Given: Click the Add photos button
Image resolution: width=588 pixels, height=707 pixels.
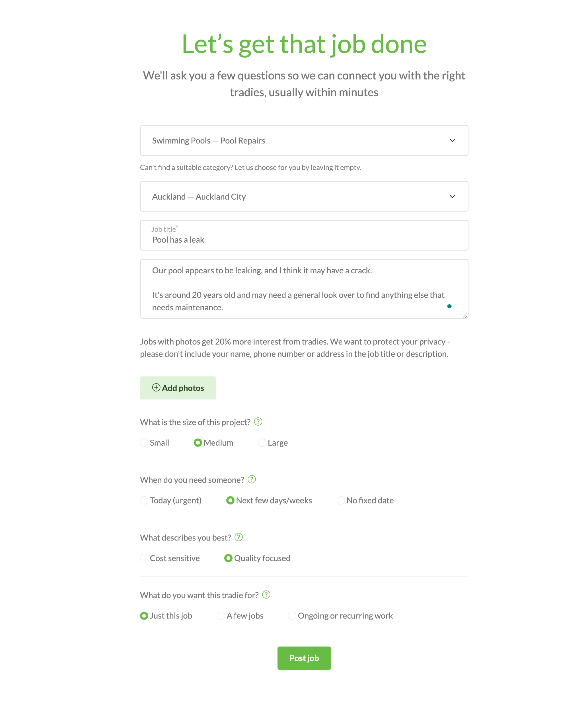Looking at the screenshot, I should tap(178, 388).
